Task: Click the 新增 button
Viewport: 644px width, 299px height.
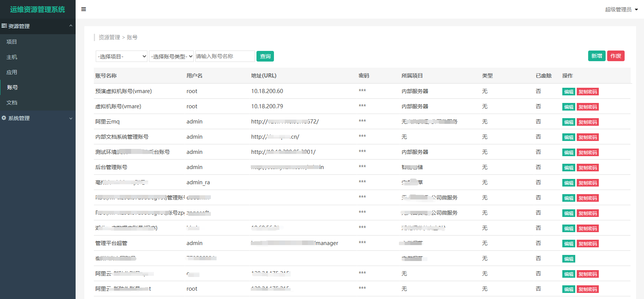Action: tap(597, 56)
